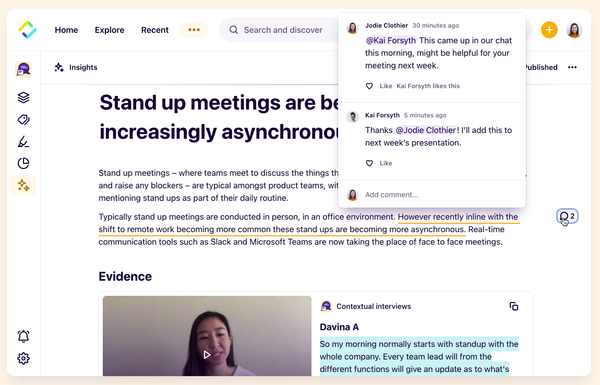Copy evidence using the duplicate icon
Viewport: 600px width, 385px height.
514,306
